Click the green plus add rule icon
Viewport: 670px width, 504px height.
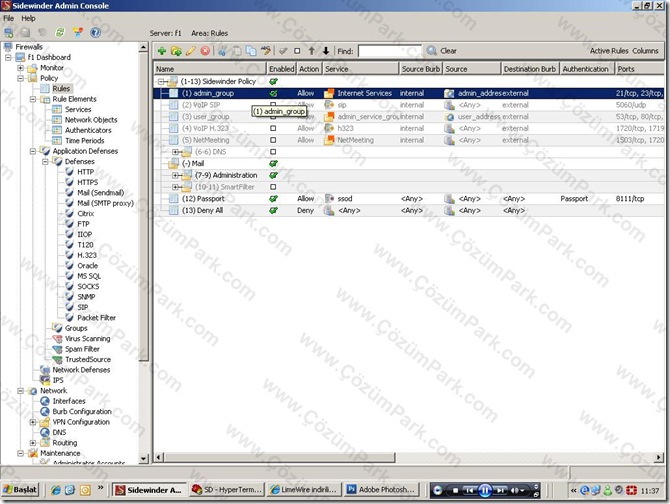(162, 51)
